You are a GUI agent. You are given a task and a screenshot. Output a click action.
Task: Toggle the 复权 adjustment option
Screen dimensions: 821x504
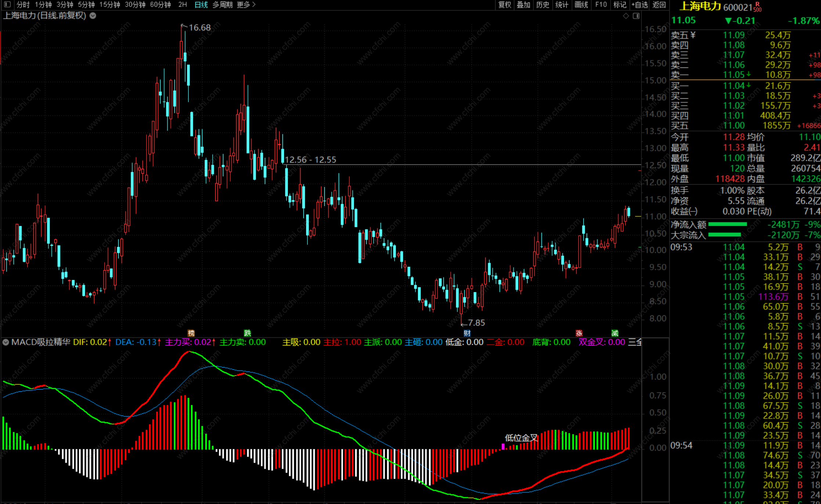(x=505, y=5)
